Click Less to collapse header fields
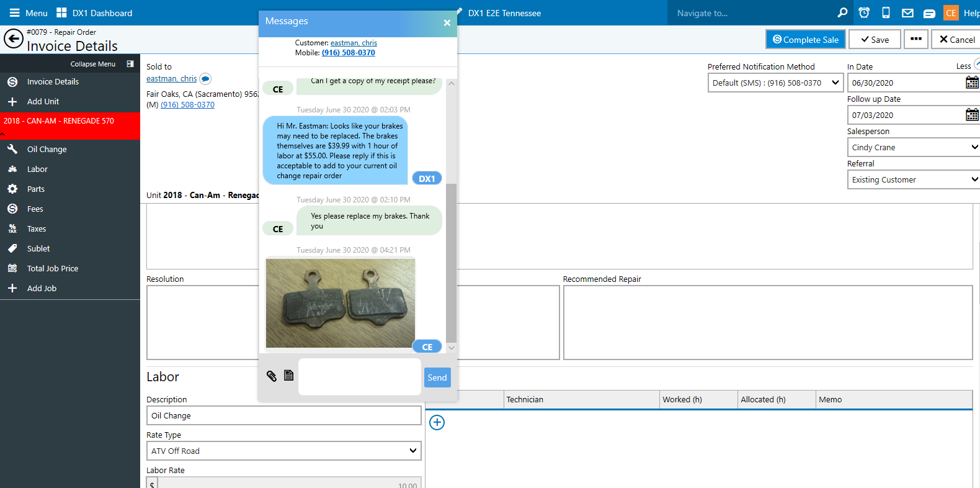The height and width of the screenshot is (488, 980). [x=963, y=66]
